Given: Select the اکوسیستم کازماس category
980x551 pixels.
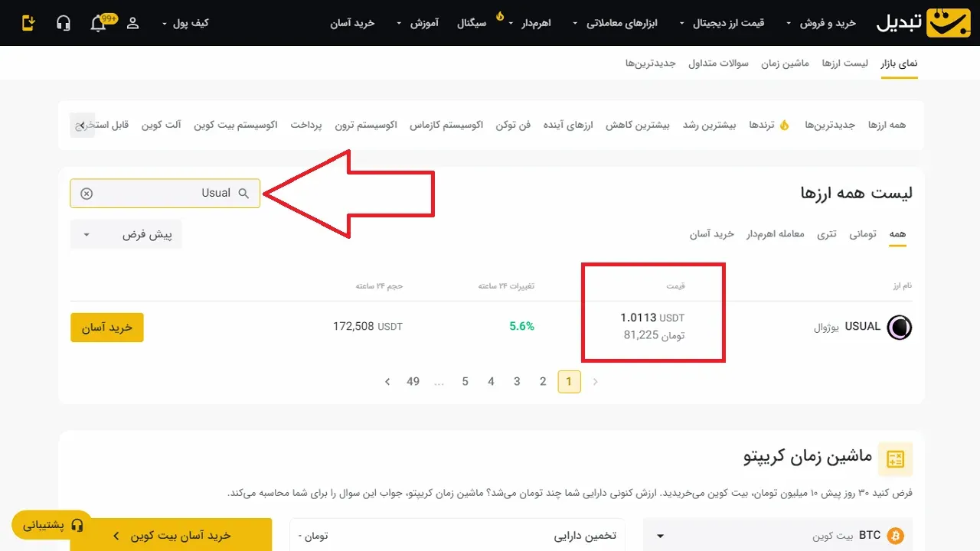Looking at the screenshot, I should pyautogui.click(x=446, y=125).
